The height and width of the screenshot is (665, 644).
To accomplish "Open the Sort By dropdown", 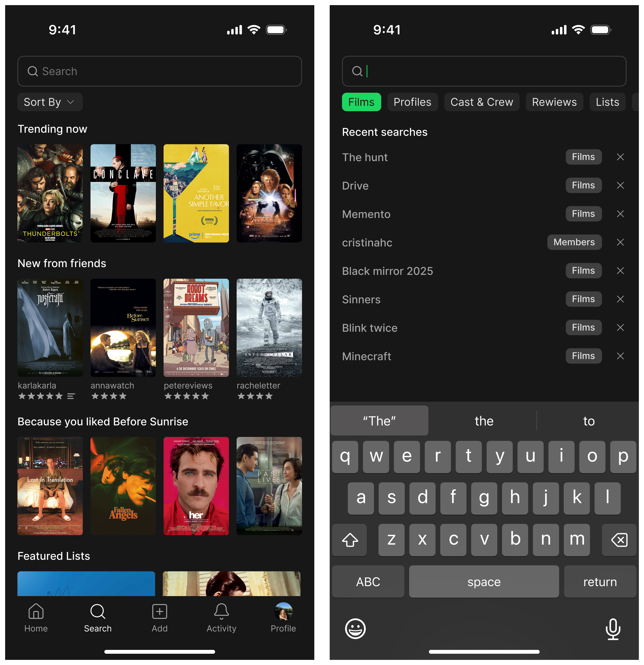I will tap(49, 102).
